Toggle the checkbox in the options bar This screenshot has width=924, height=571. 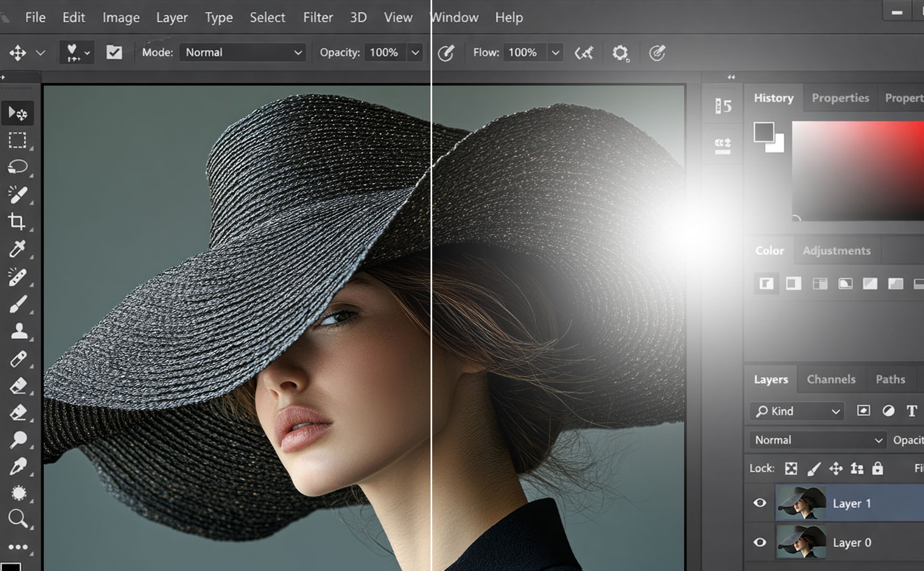pyautogui.click(x=114, y=52)
